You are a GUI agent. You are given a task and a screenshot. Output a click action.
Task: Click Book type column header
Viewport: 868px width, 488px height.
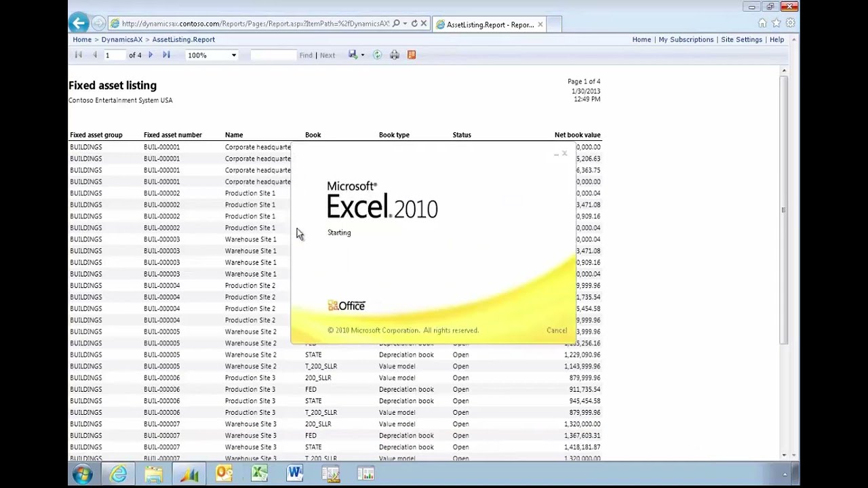click(394, 135)
